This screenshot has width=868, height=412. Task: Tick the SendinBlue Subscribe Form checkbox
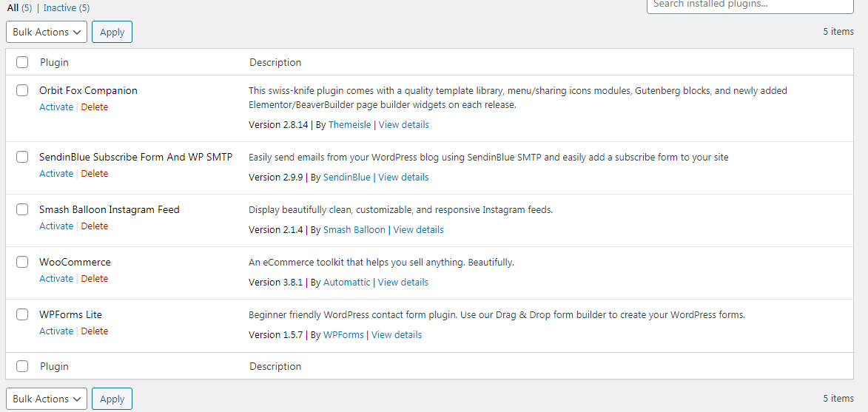click(22, 157)
